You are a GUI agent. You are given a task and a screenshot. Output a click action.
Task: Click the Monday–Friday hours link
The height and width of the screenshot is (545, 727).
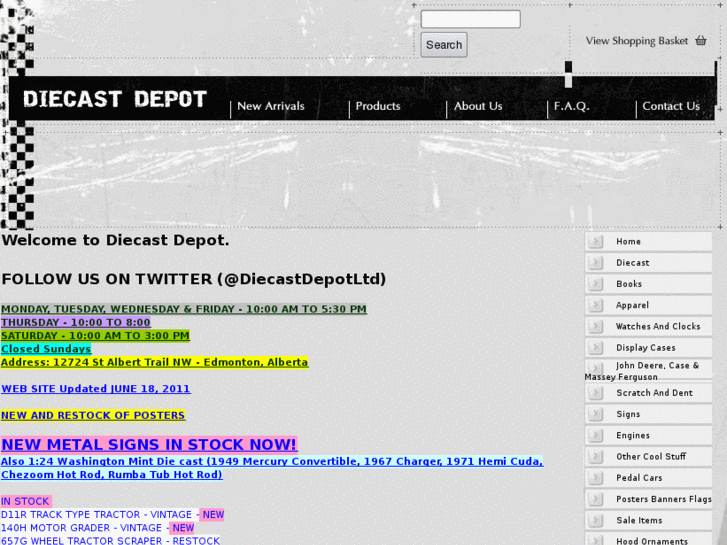pos(184,309)
